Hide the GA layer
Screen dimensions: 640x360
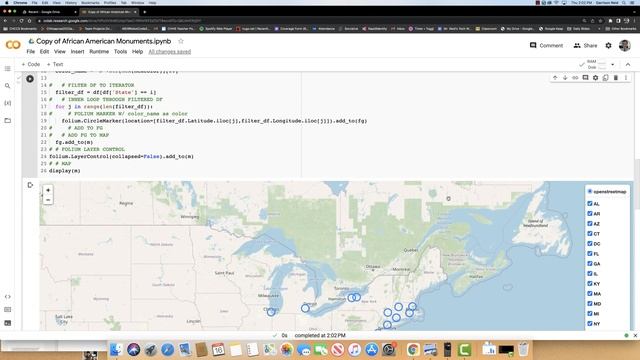pos(590,263)
